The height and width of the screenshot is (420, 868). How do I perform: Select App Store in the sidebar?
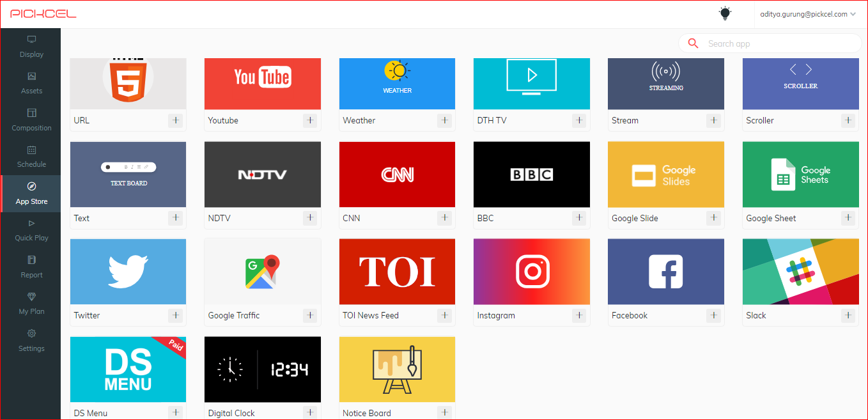(31, 193)
